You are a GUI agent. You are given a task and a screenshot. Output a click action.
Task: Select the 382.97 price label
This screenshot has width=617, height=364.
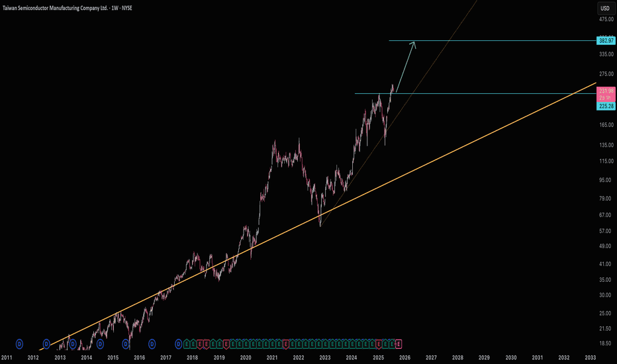[x=606, y=40]
